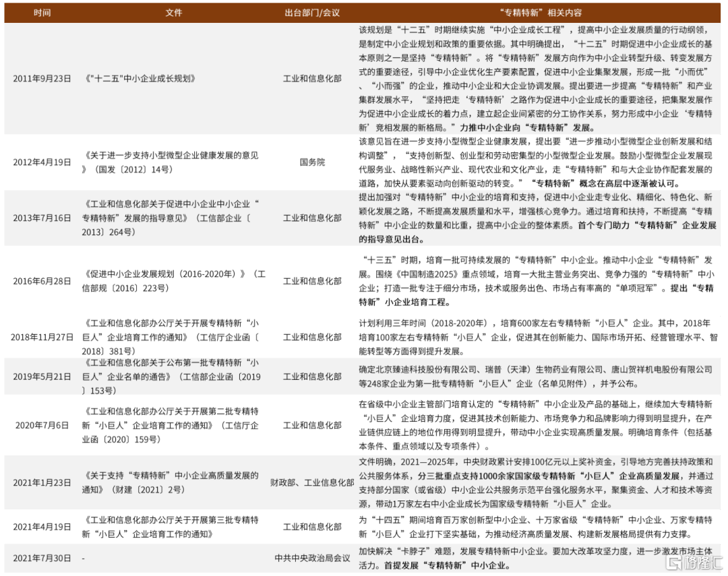This screenshot has height=576, width=728.
Task: Click 中共中央政治局会议 department cell
Action: pyautogui.click(x=312, y=558)
